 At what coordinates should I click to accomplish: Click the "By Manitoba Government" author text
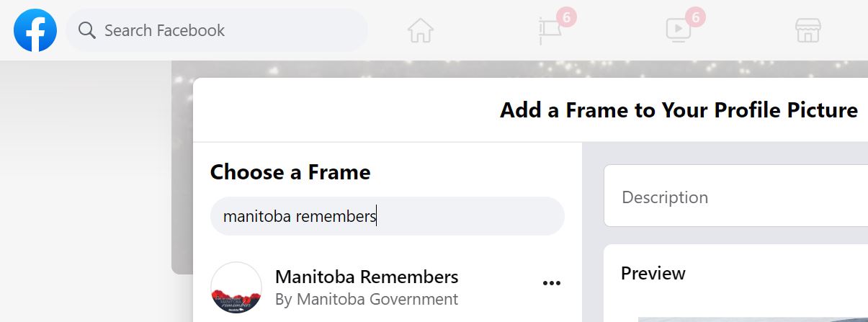tap(367, 299)
